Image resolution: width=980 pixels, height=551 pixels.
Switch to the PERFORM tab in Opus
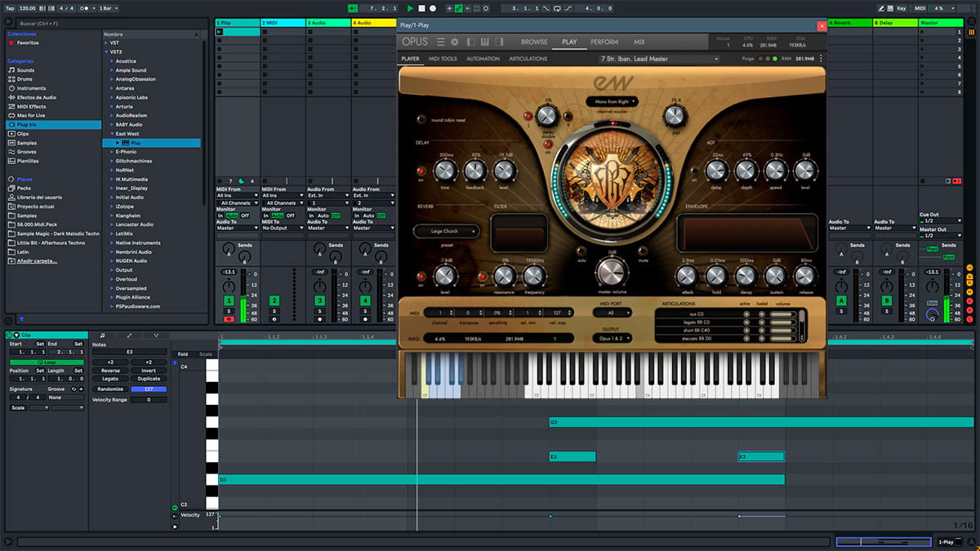point(604,42)
